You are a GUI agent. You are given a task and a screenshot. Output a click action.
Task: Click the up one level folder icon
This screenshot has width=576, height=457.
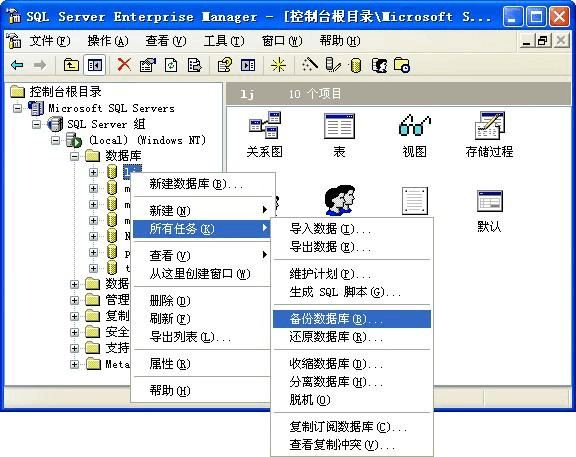coord(71,65)
